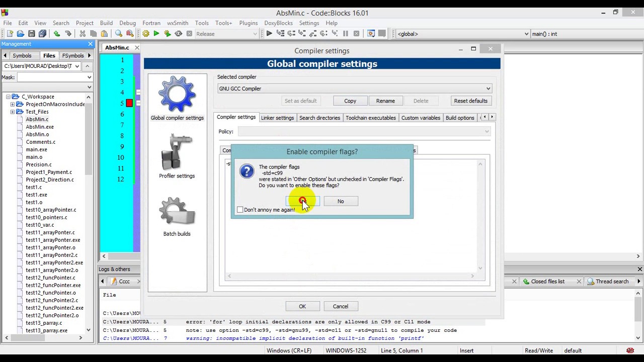The width and height of the screenshot is (644, 362).
Task: Click No in Enable compiler flags dialog
Action: 341,201
